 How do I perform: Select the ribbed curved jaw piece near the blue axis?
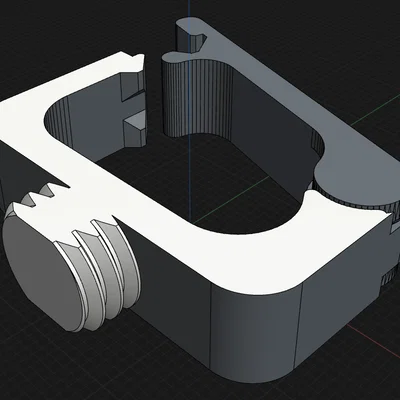pyautogui.click(x=197, y=97)
